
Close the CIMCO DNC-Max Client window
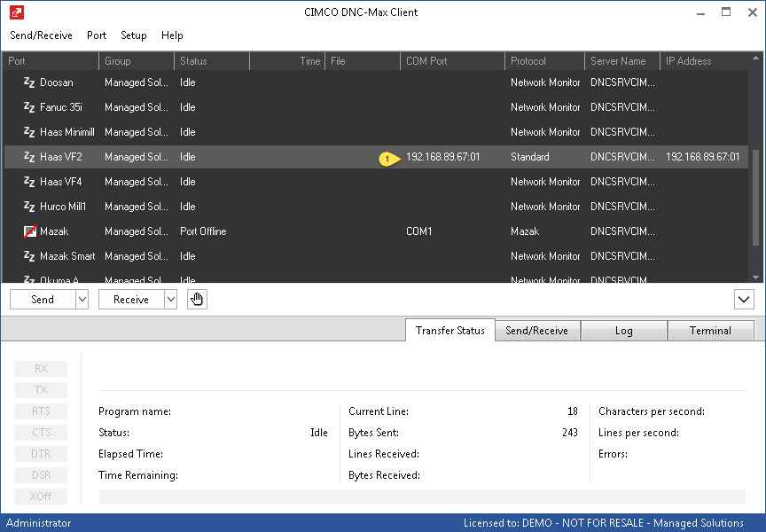(753, 12)
